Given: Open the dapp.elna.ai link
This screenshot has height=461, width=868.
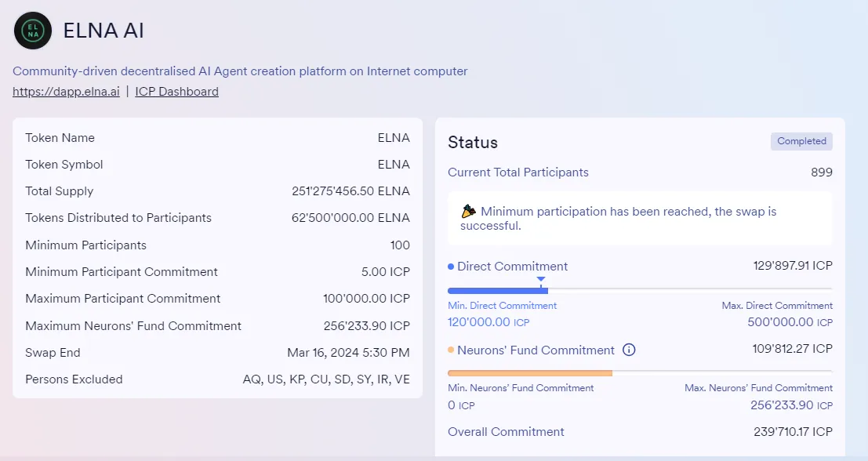Looking at the screenshot, I should pos(66,92).
